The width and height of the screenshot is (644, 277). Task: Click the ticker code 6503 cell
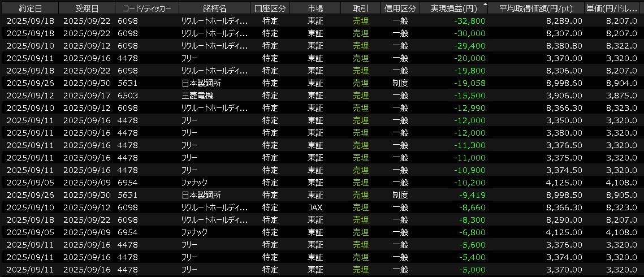point(127,96)
